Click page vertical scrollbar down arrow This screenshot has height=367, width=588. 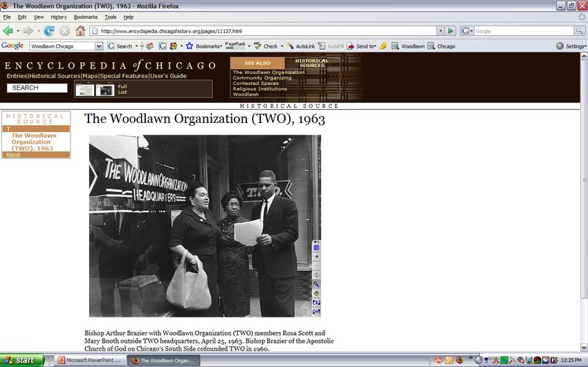(x=584, y=347)
